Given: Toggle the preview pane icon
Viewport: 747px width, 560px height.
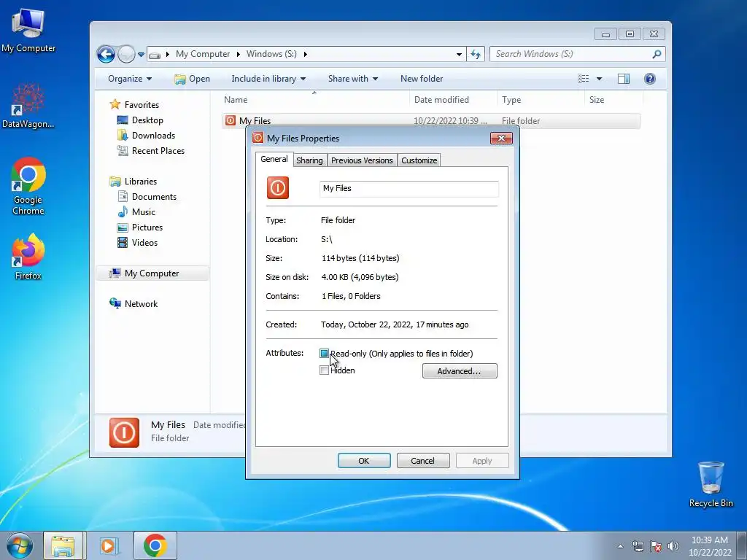Looking at the screenshot, I should (623, 79).
